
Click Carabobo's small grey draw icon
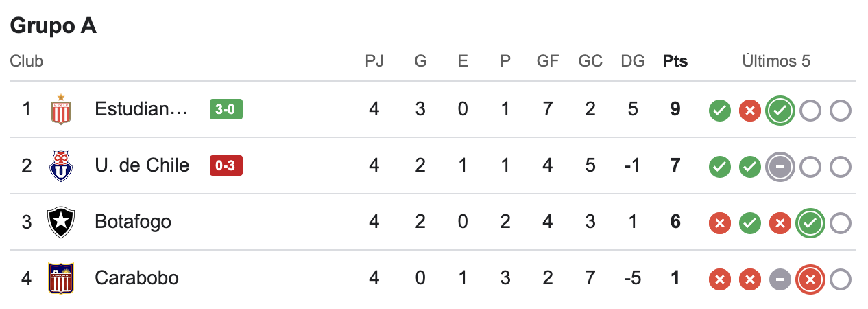780,279
